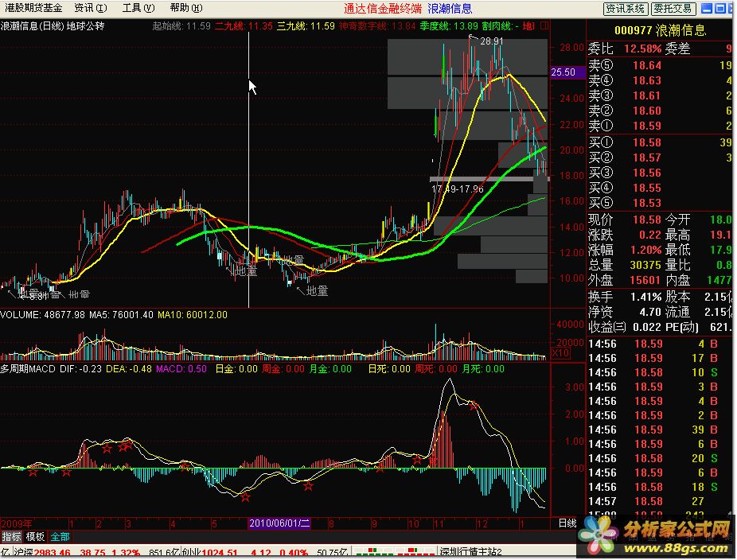Click the 委托交易 button
The height and width of the screenshot is (560, 737).
click(x=673, y=9)
